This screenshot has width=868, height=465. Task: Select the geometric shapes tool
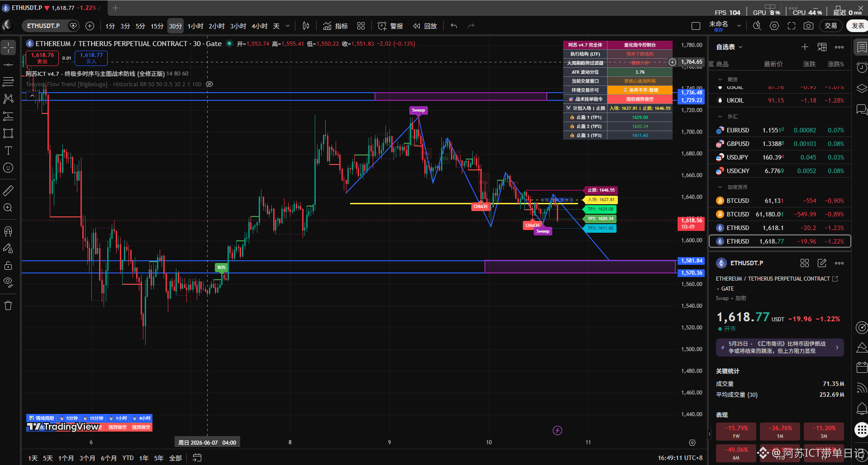point(8,133)
